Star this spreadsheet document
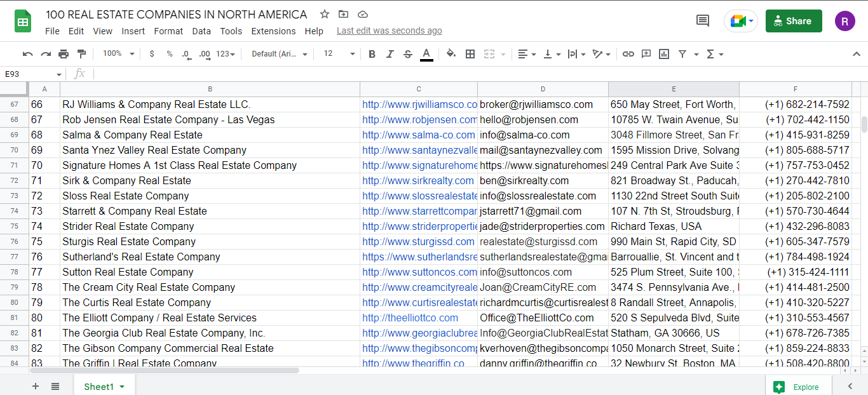868x395 pixels. (x=325, y=14)
